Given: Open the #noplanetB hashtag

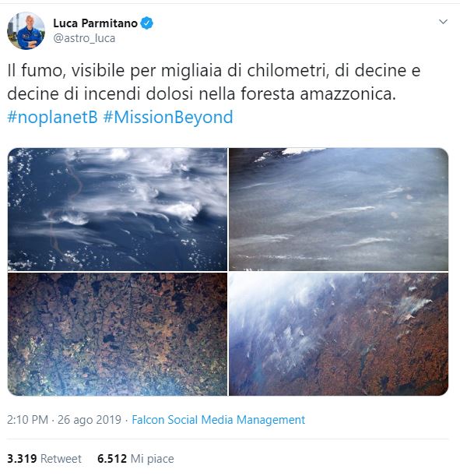Looking at the screenshot, I should pos(52,117).
